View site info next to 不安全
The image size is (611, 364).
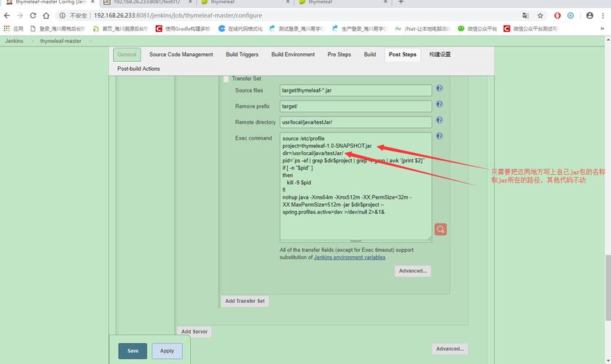tap(63, 15)
